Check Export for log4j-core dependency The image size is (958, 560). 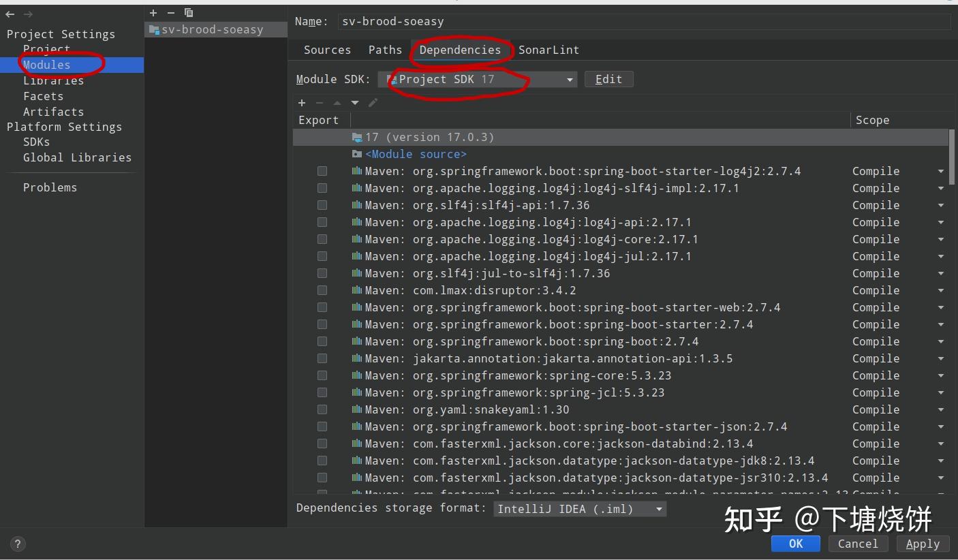click(322, 239)
